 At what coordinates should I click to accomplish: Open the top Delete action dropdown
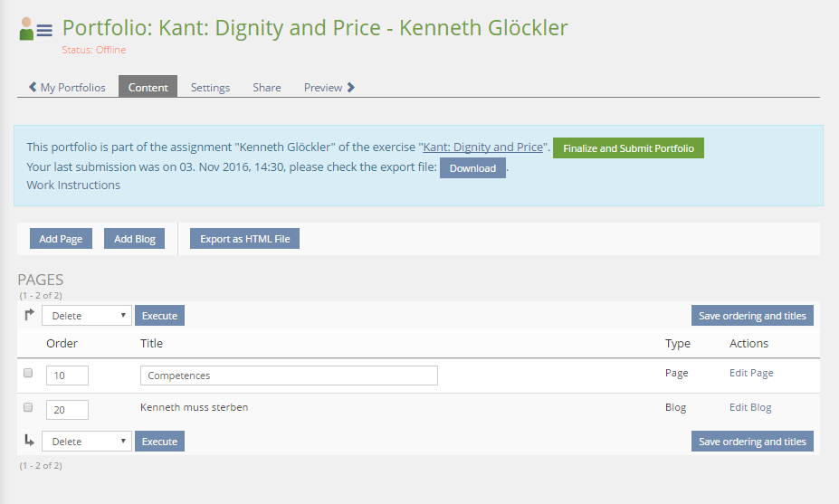pos(87,316)
